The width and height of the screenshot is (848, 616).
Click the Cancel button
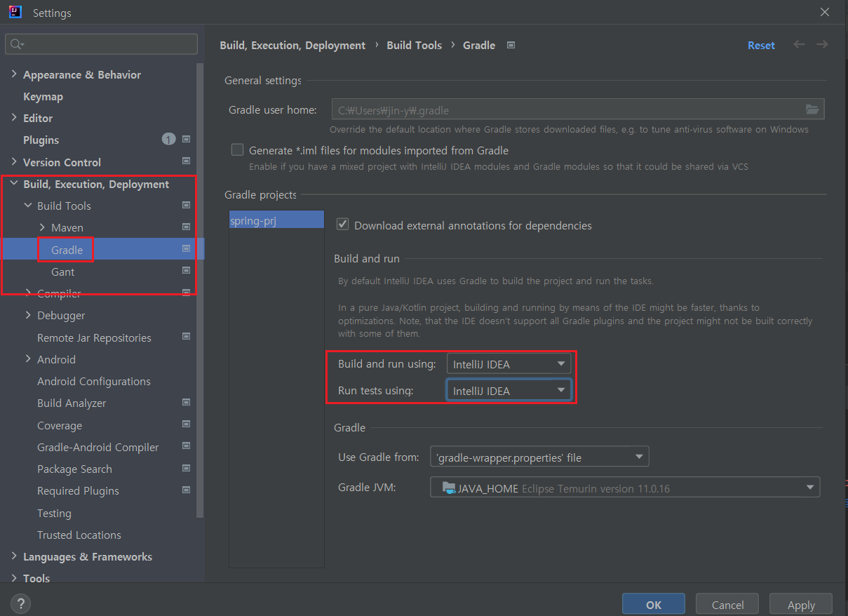pos(727,605)
